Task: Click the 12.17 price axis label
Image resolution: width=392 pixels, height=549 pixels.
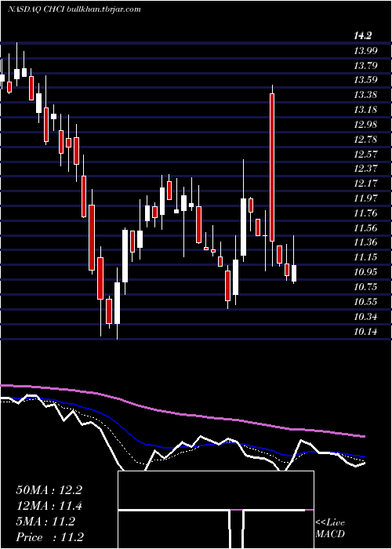Action: (x=365, y=184)
